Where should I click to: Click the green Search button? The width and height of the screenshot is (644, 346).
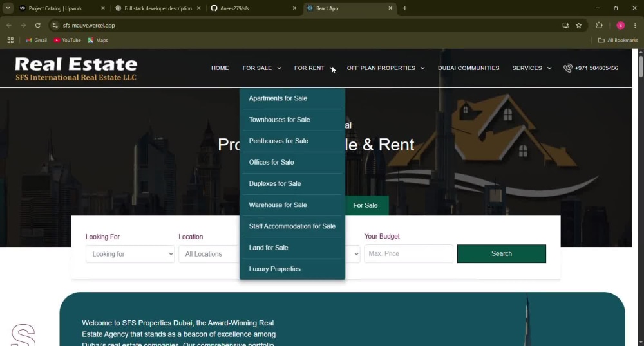point(502,254)
